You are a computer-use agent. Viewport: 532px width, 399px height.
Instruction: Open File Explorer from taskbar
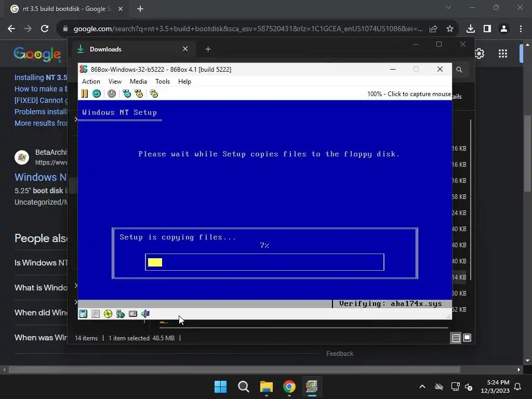[267, 387]
